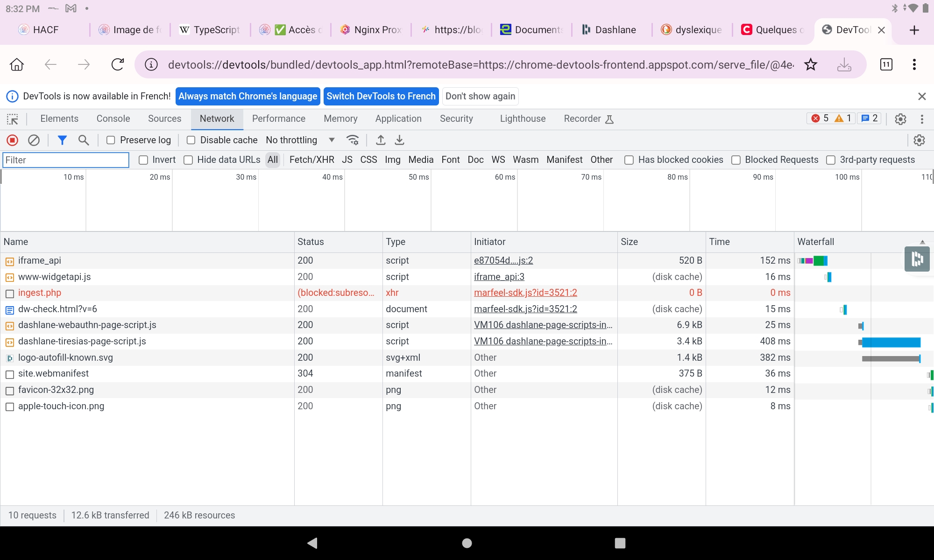Dismiss the language infobar
Screen dimensions: 934x560
point(922,96)
